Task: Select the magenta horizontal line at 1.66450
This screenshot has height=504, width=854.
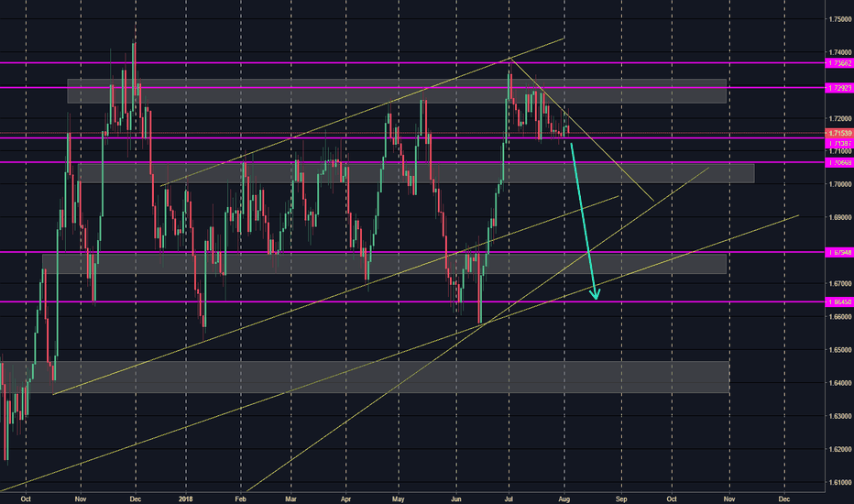Action: pos(412,301)
